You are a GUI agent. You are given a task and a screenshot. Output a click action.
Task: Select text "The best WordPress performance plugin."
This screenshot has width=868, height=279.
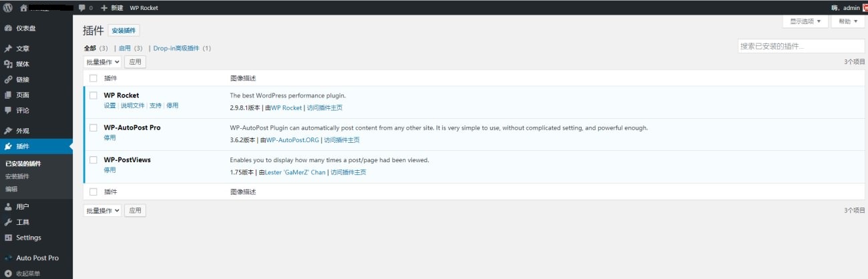288,95
